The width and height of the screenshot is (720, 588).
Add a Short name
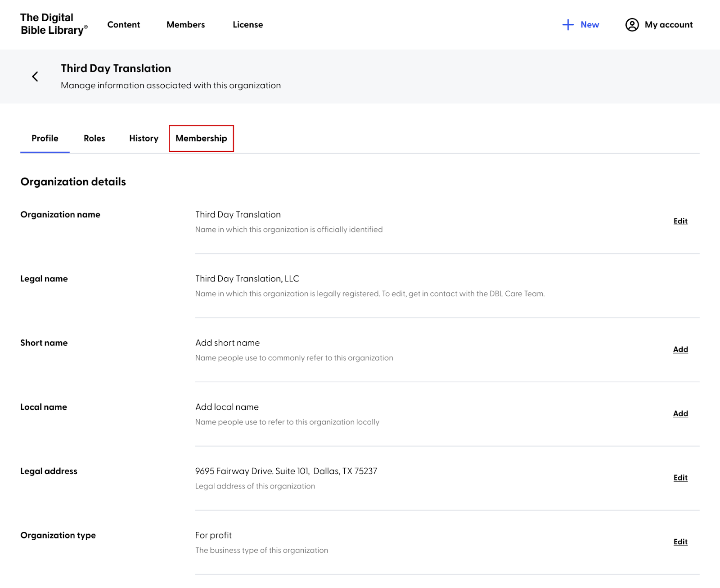coord(680,349)
